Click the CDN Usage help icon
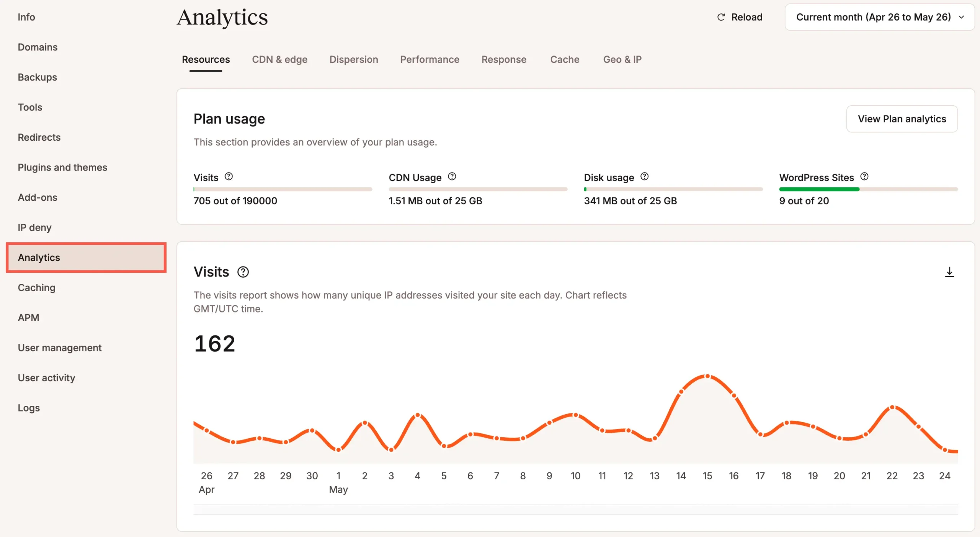 click(452, 176)
